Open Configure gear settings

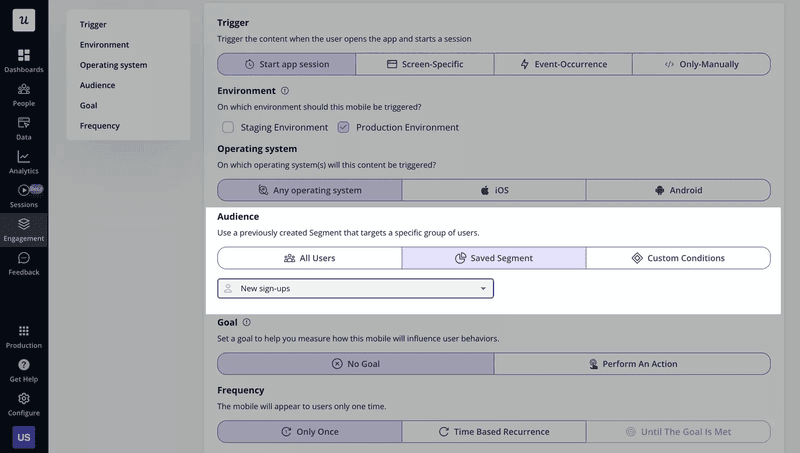click(24, 399)
